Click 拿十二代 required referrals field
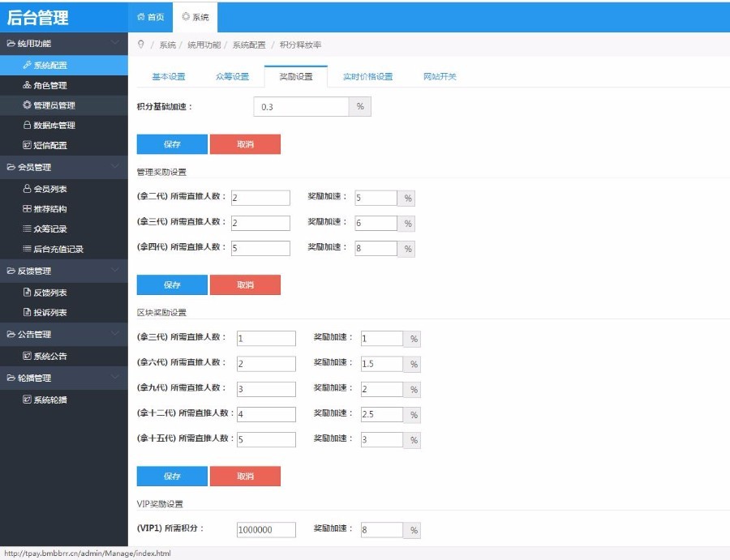Viewport: 730px width, 560px height. pos(266,414)
